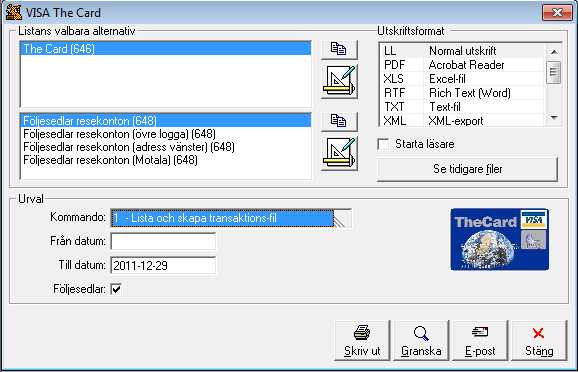
Task: Choose TXT Text-fil format
Action: [x=462, y=107]
